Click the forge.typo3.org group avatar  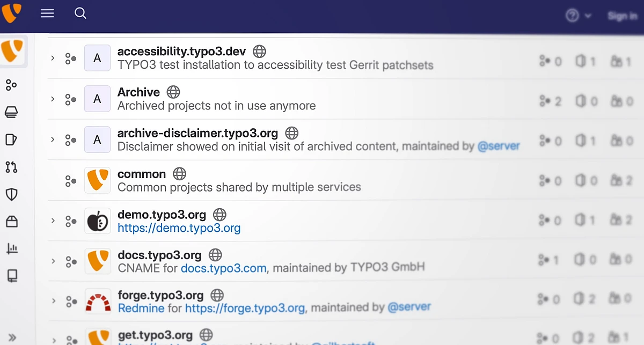98,302
